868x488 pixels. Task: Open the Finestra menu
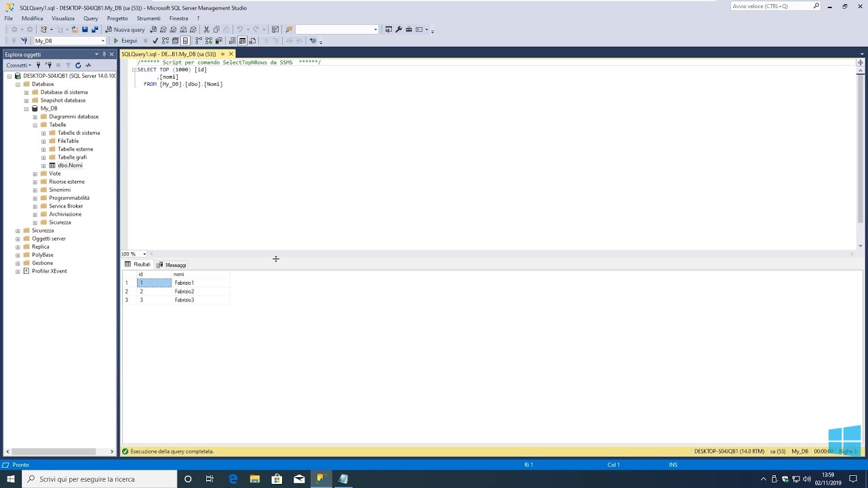(x=179, y=18)
